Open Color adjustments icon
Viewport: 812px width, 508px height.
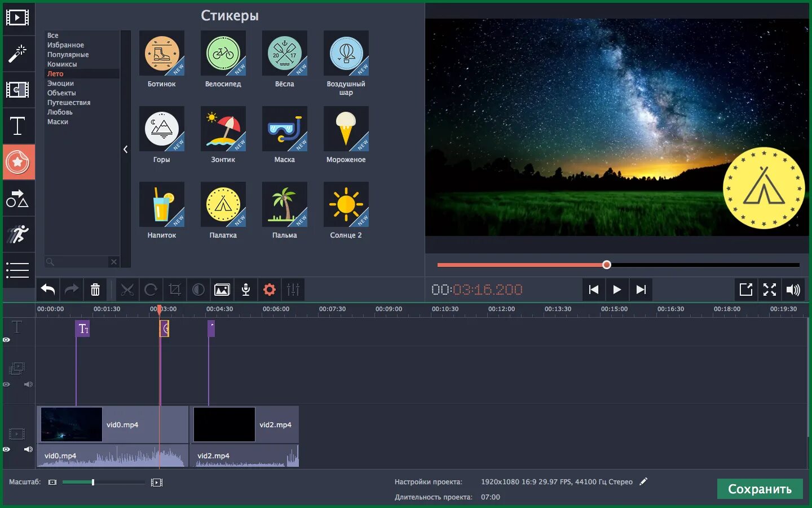pyautogui.click(x=198, y=290)
